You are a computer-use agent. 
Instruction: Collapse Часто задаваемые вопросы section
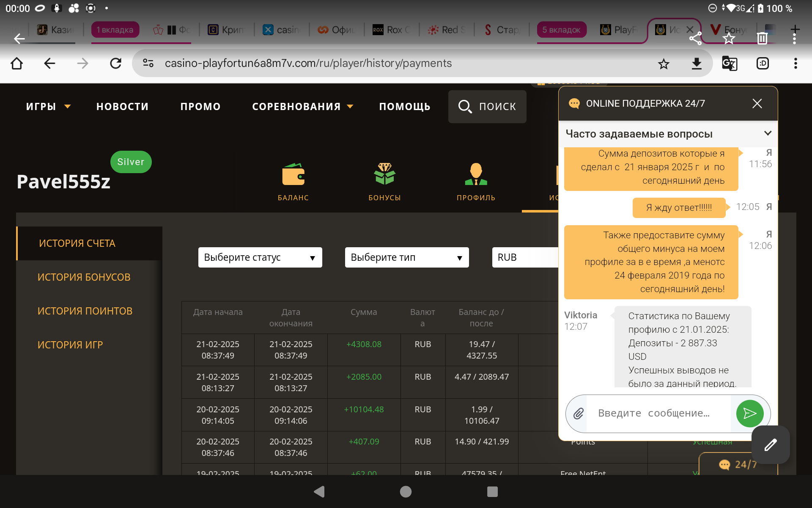coord(768,133)
